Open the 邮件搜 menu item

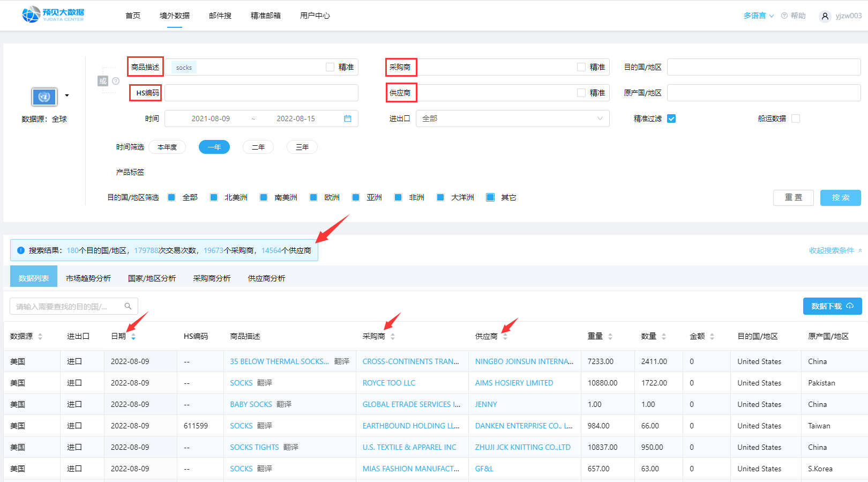[x=220, y=16]
